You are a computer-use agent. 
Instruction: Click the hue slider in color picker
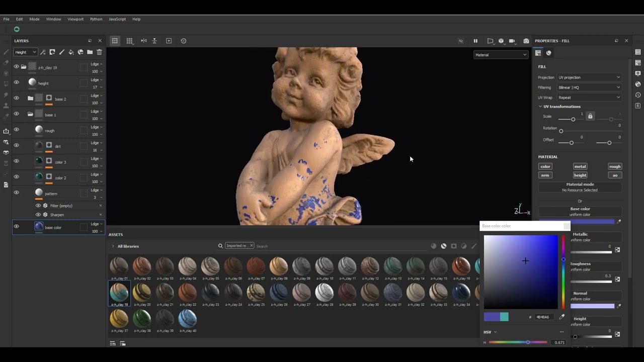click(x=563, y=272)
